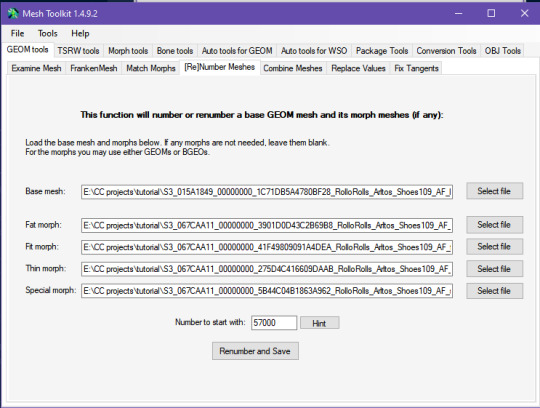Switch to the Package Tools tab
The width and height of the screenshot is (540, 408).
click(x=382, y=51)
